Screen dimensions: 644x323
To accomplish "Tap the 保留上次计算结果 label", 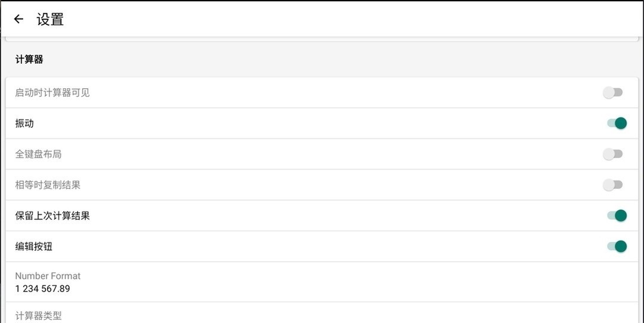I will 52,216.
